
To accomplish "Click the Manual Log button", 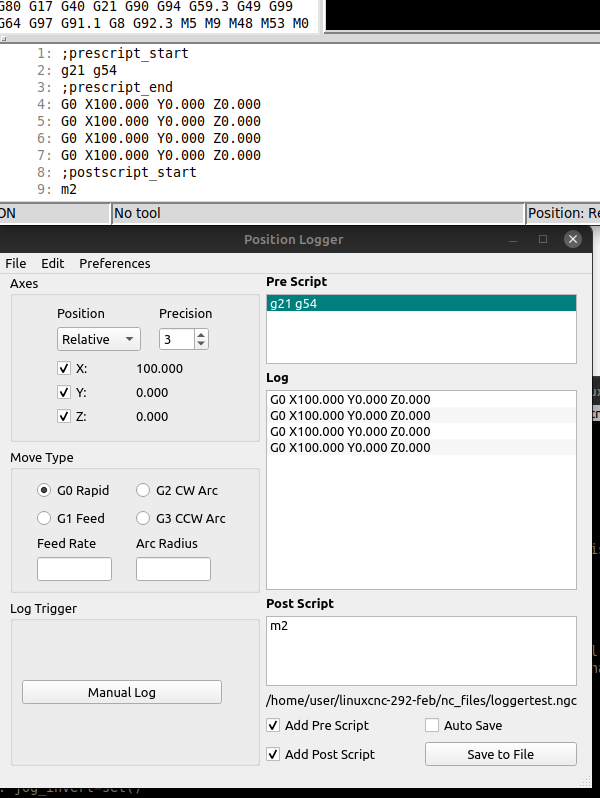I will point(122,692).
